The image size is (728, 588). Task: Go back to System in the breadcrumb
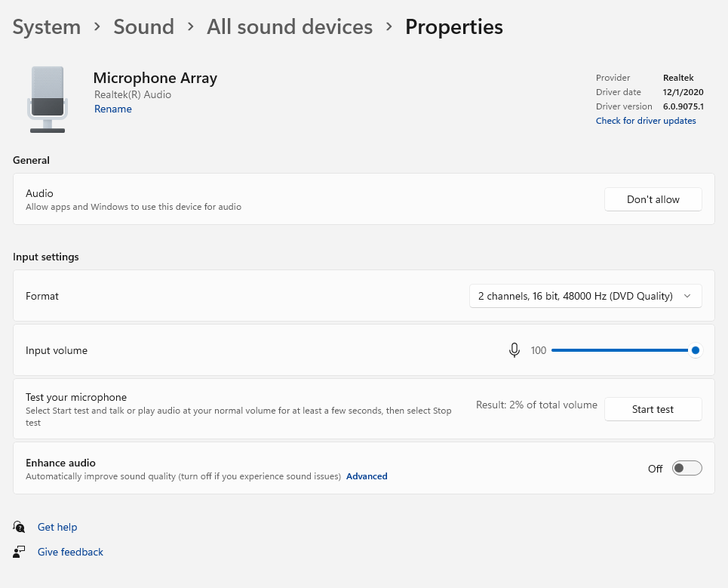pyautogui.click(x=47, y=27)
